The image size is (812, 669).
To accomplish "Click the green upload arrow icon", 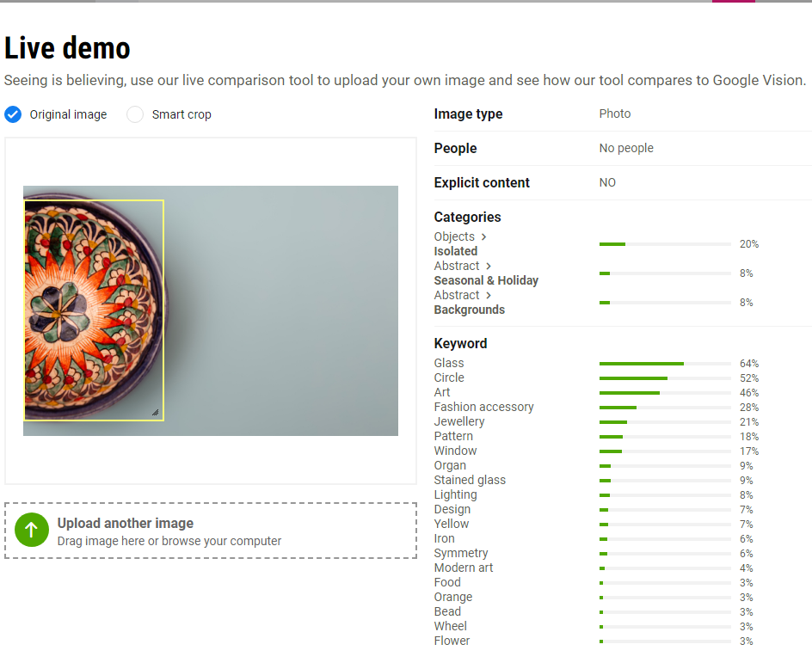I will pyautogui.click(x=31, y=531).
